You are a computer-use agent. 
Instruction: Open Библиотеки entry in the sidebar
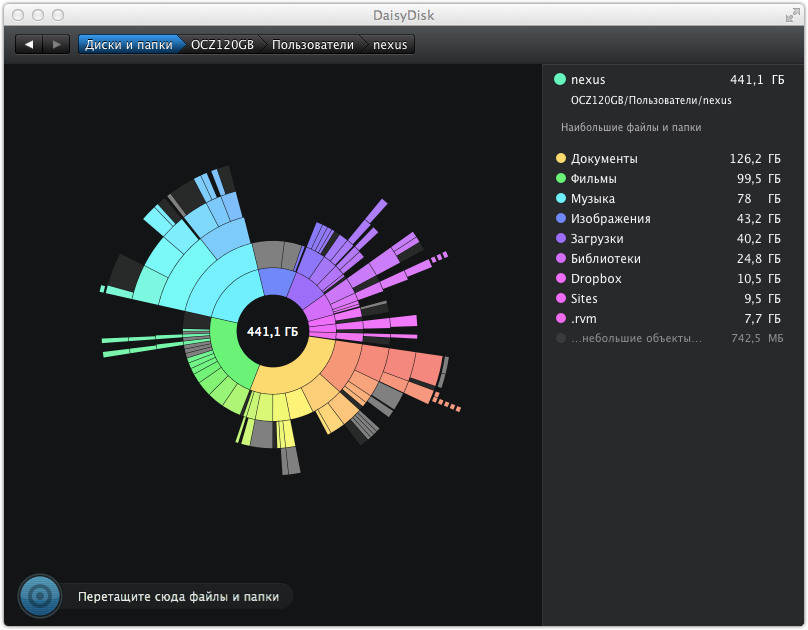(x=605, y=258)
